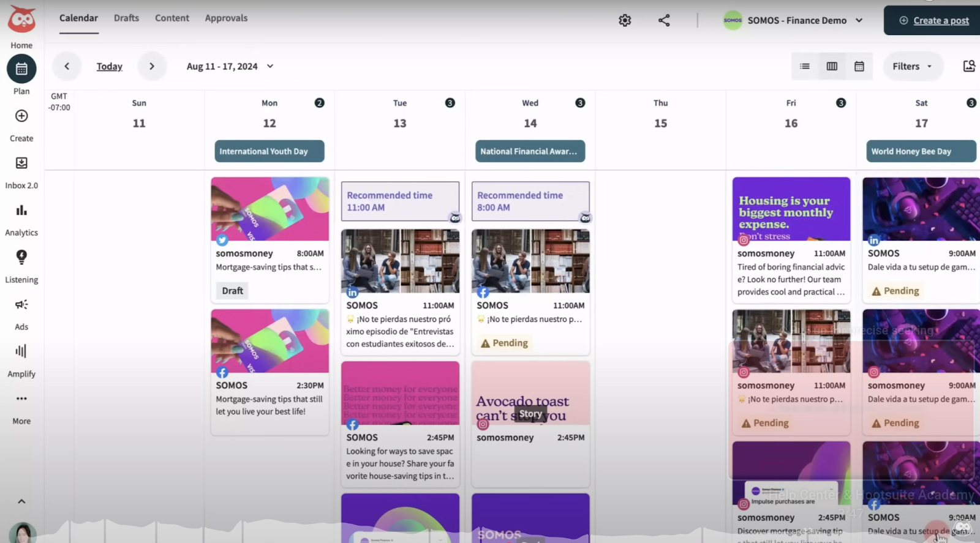
Task: Open Ads megaphone icon
Action: click(x=21, y=304)
